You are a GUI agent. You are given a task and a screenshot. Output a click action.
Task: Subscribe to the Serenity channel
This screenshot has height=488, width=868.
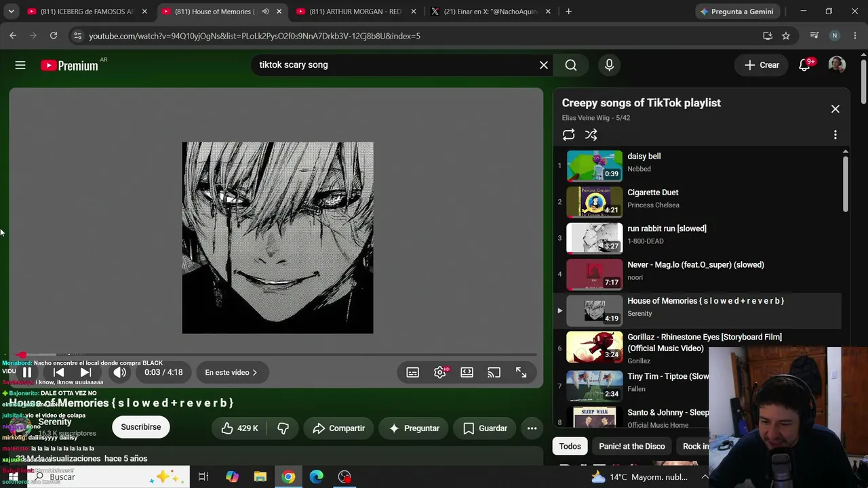tap(141, 427)
